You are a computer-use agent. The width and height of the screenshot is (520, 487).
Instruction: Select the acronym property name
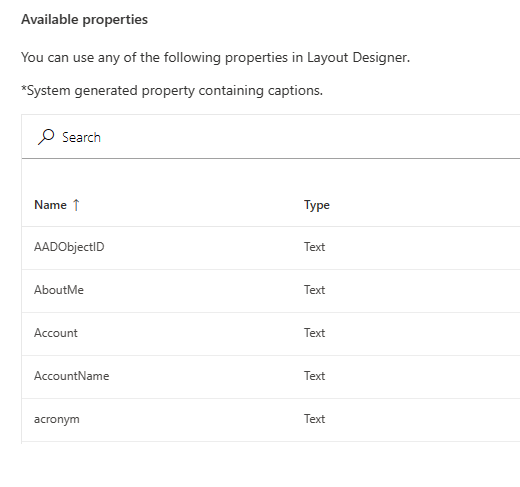coord(57,419)
